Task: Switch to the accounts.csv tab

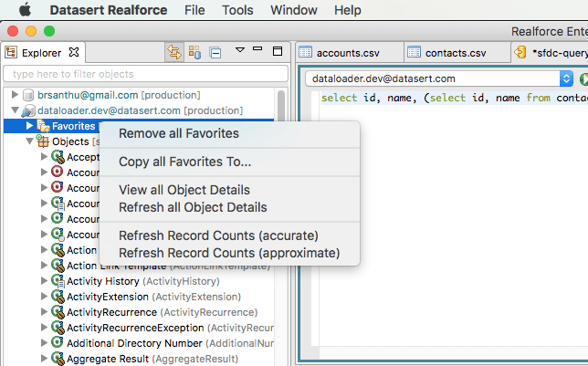Action: (x=348, y=53)
